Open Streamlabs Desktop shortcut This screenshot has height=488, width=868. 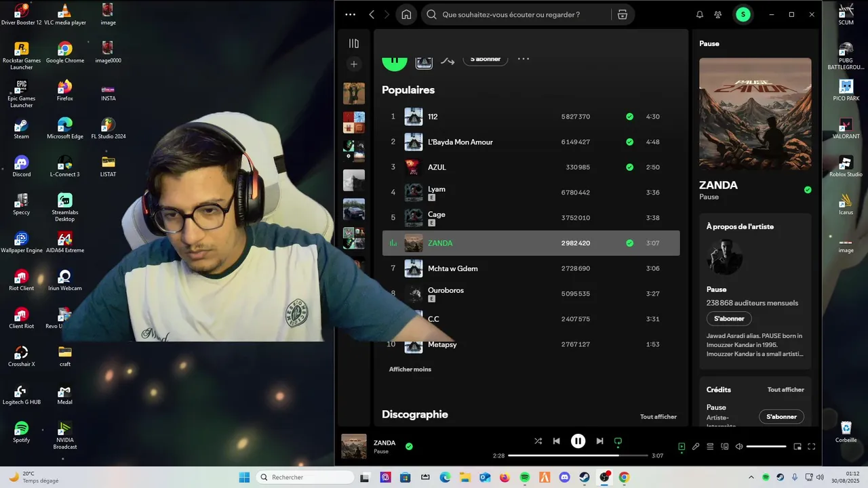coord(64,207)
